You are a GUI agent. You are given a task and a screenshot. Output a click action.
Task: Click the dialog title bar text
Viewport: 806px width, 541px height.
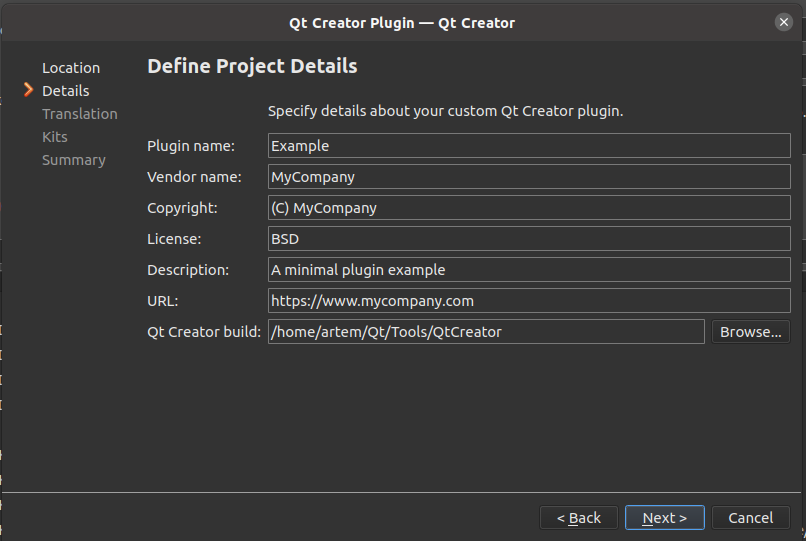(x=402, y=22)
